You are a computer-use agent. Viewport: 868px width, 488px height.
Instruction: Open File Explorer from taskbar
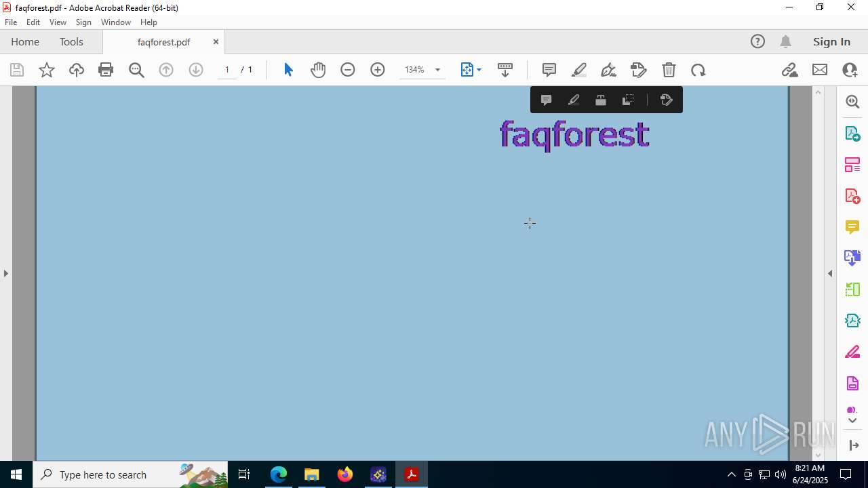click(x=311, y=474)
